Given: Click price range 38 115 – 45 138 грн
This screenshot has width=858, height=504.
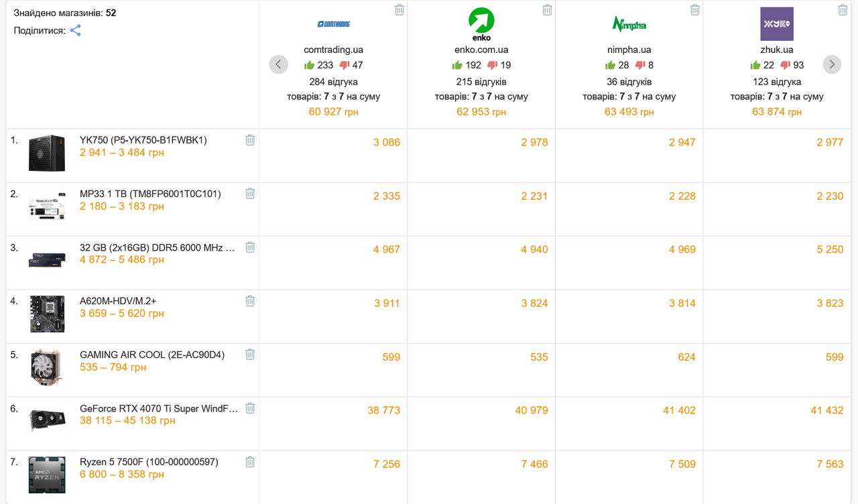Looking at the screenshot, I should [x=127, y=421].
